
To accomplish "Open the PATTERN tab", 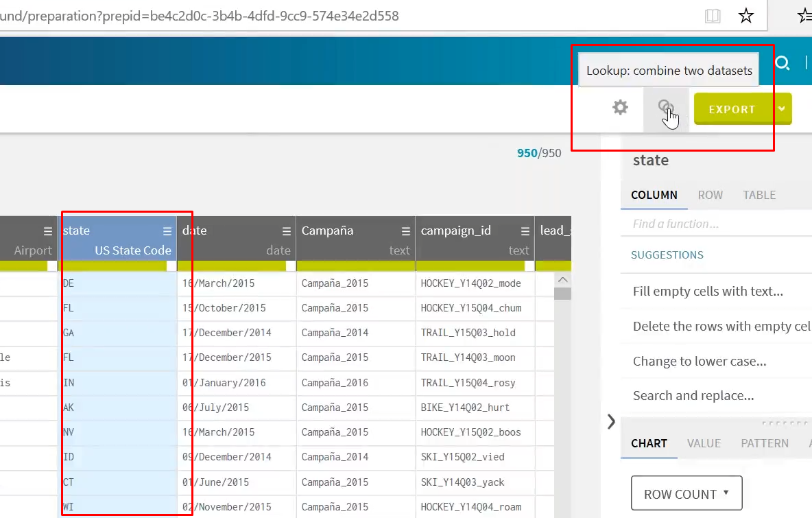I will point(764,443).
